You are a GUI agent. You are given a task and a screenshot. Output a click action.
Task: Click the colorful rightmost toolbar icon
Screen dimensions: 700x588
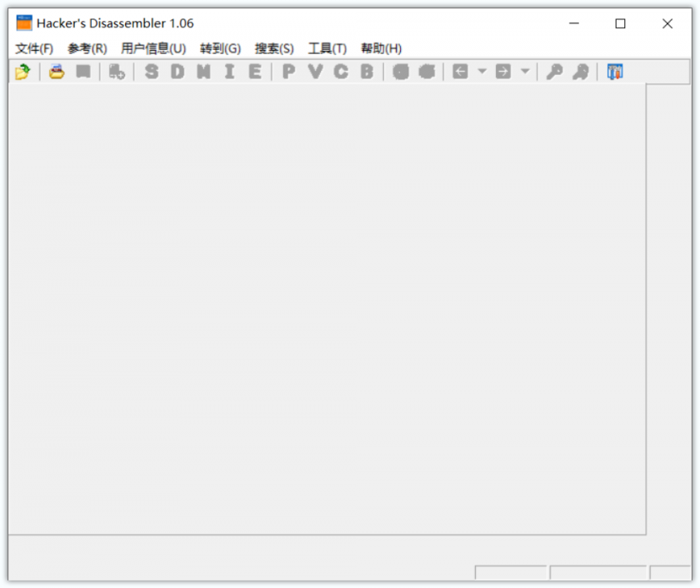(x=614, y=72)
